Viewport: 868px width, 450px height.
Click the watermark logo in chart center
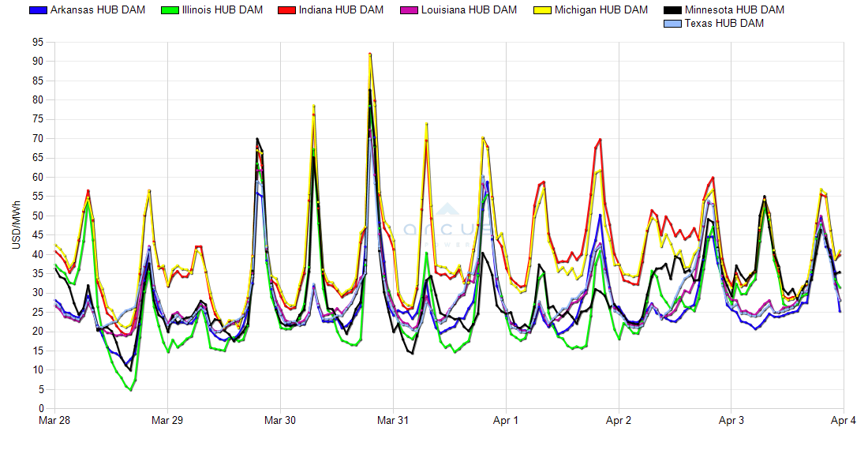click(x=448, y=223)
